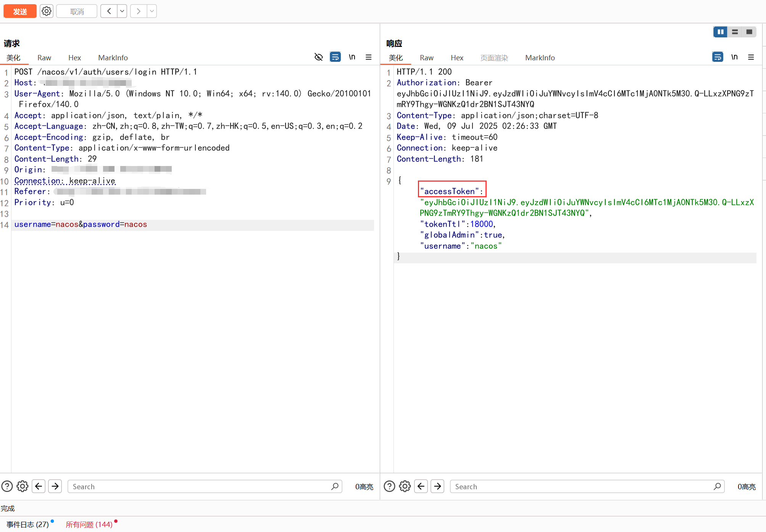Toggle hidden characters eye icon in request
This screenshot has height=532, width=766.
318,57
